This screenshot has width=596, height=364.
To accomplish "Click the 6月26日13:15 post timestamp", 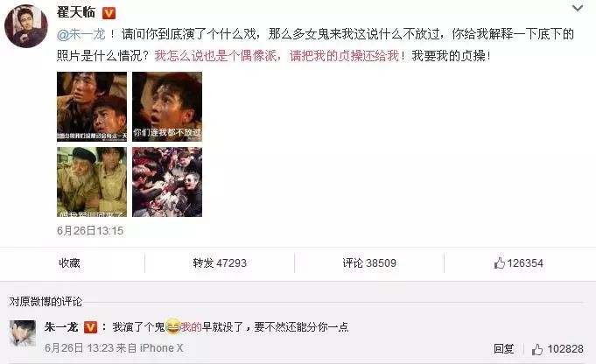I will pos(90,231).
